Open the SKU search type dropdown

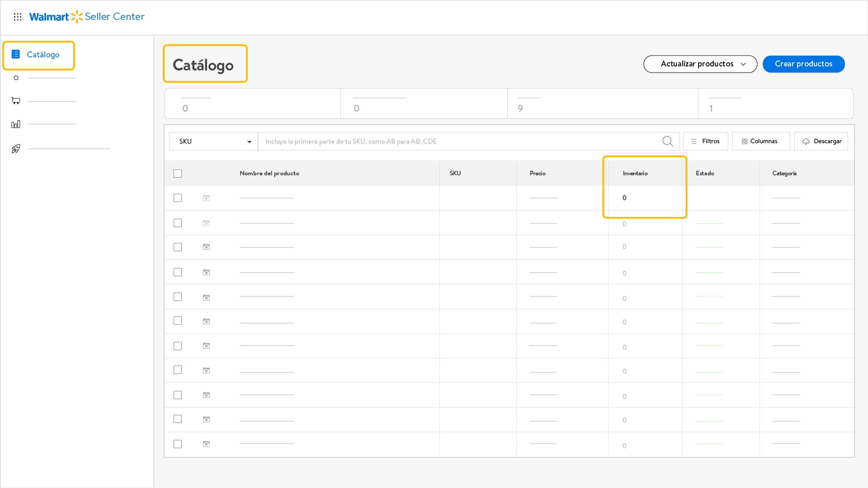(213, 141)
